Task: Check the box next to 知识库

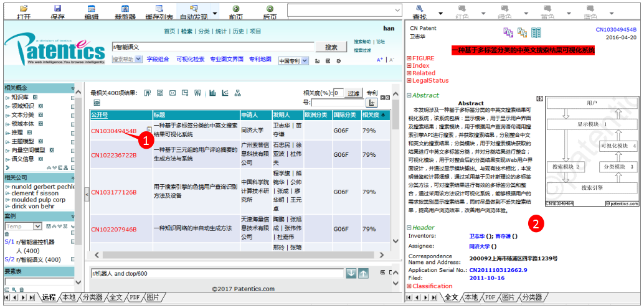Action: [73, 98]
